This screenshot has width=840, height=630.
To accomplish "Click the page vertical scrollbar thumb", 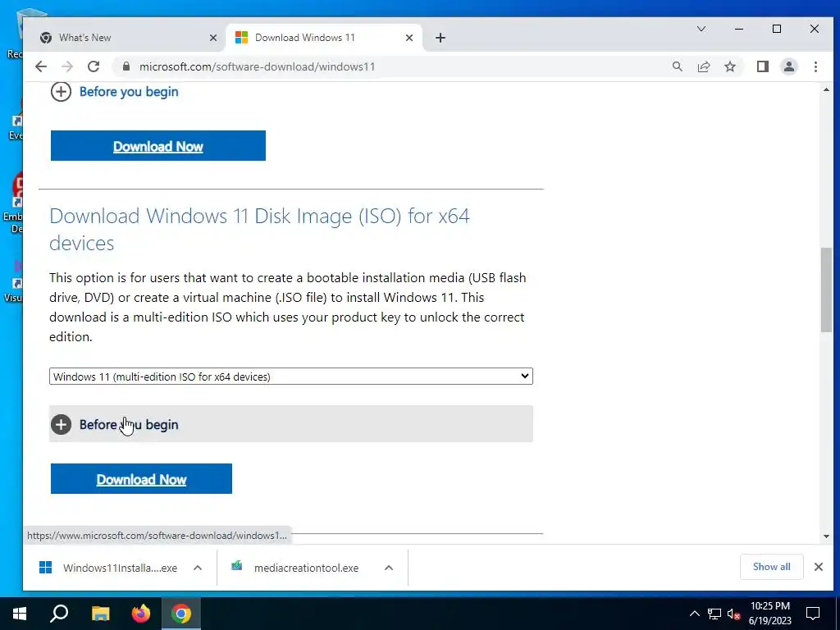I will click(825, 290).
